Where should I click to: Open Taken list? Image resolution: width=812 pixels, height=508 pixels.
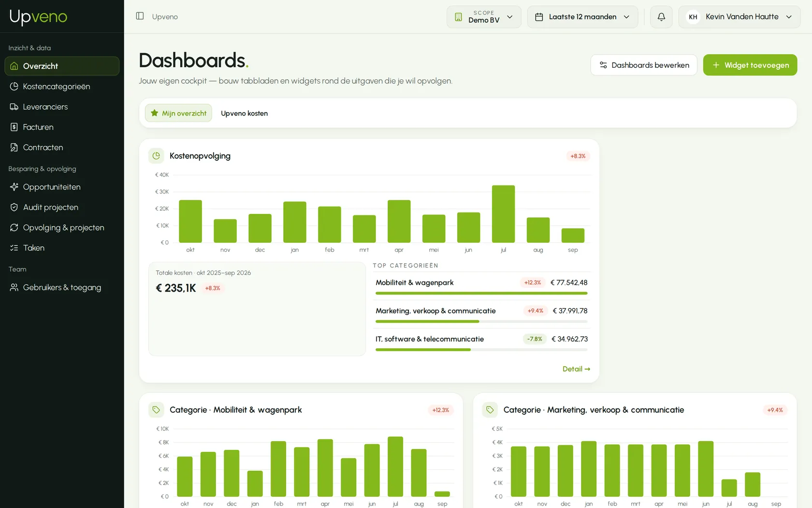62,248
